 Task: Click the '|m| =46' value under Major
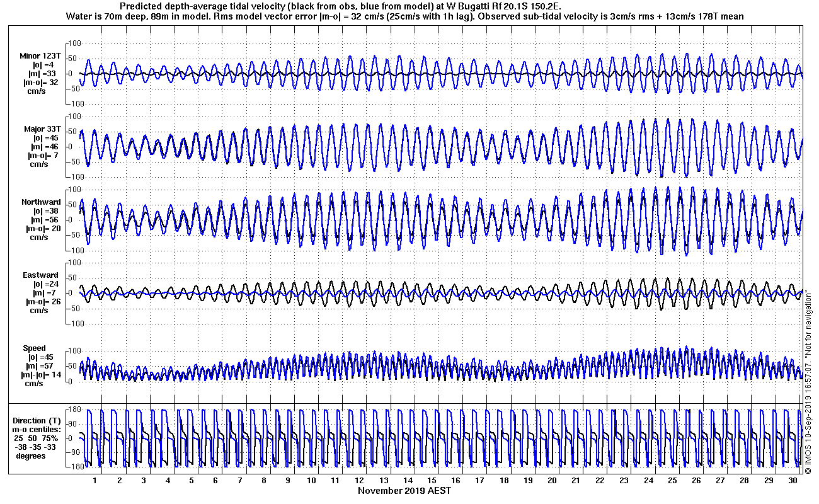click(43, 147)
